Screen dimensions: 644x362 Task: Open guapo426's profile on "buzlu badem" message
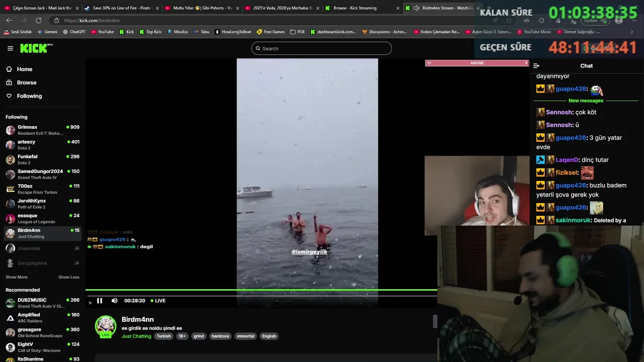pos(571,186)
